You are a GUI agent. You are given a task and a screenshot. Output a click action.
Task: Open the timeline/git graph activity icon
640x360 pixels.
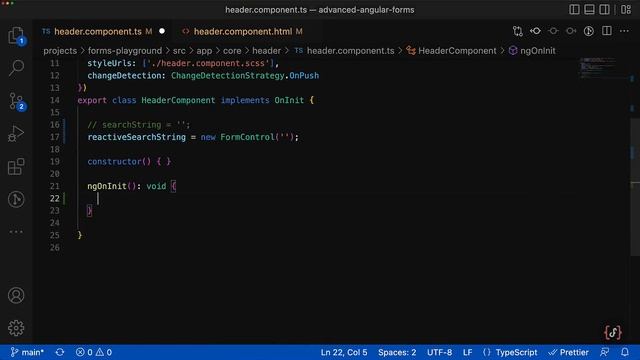coord(16,200)
